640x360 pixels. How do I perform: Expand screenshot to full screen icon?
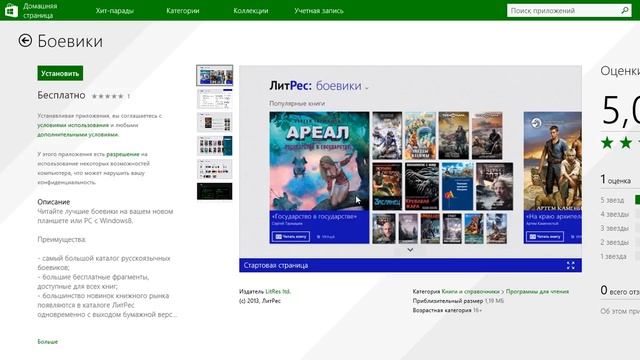tap(571, 265)
